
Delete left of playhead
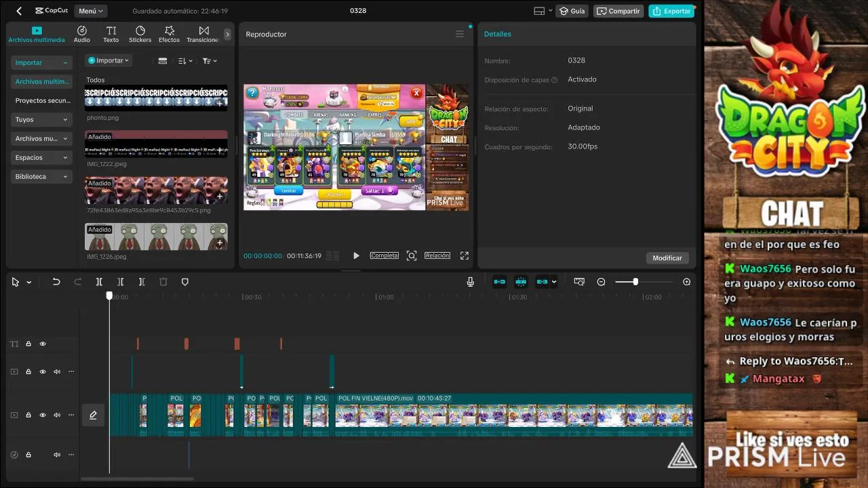point(121,282)
